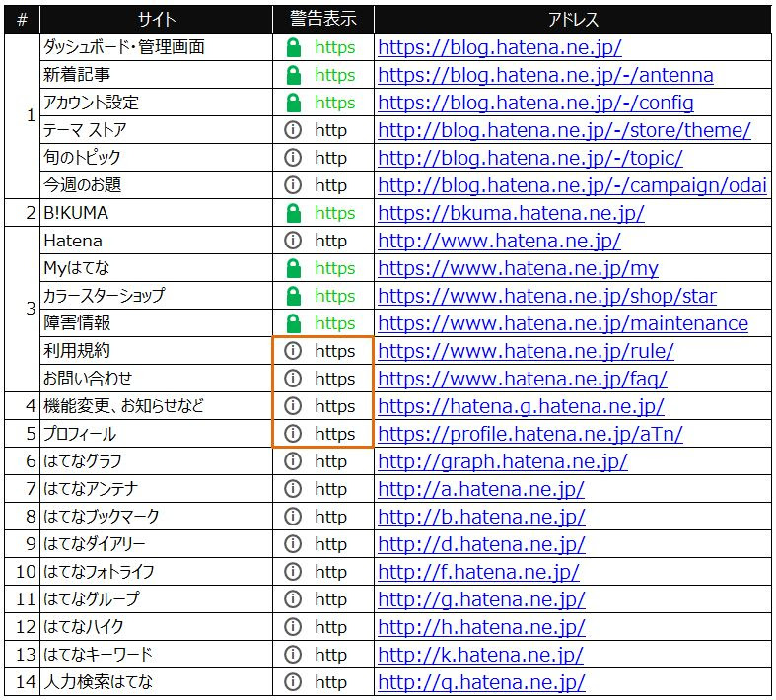This screenshot has height=700, width=776.
Task: Open the https://hatena.g.hatena.ne.jp/ link
Action: coord(521,406)
